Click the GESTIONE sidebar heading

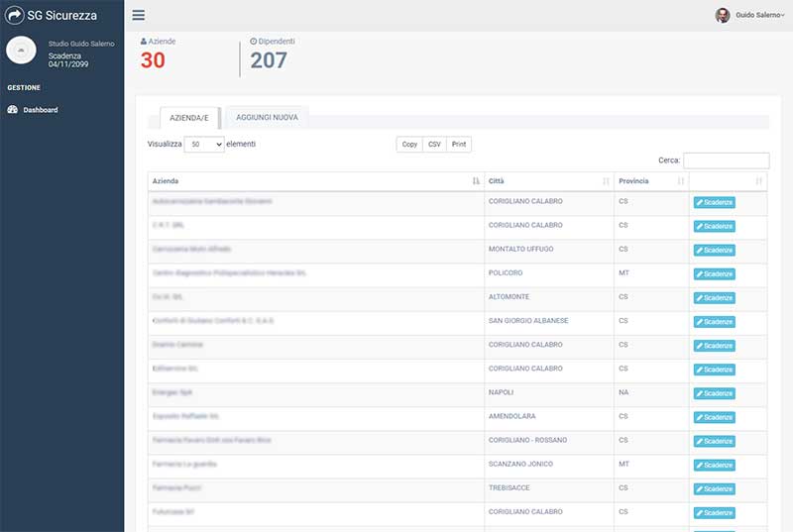tap(24, 88)
